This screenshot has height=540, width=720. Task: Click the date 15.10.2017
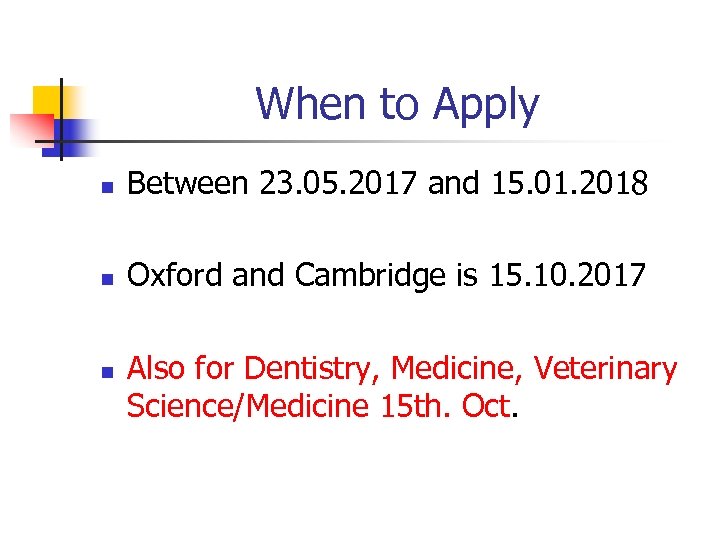(569, 276)
